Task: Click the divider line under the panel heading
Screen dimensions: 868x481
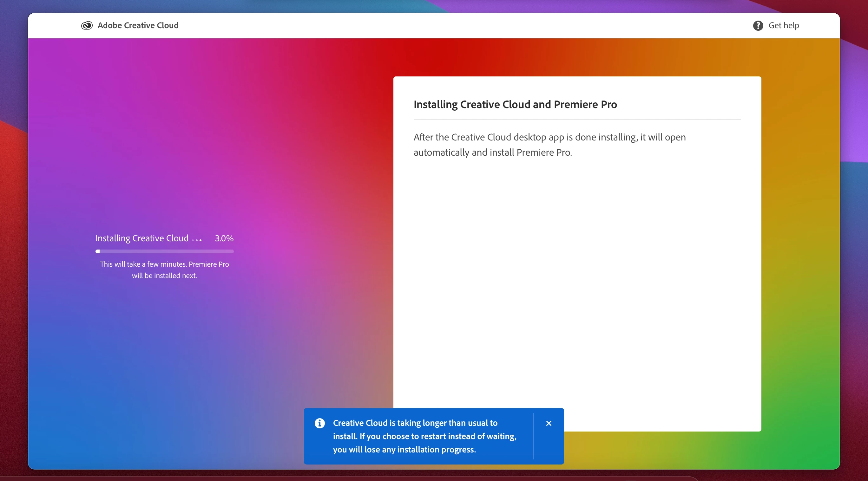Action: pos(577,119)
